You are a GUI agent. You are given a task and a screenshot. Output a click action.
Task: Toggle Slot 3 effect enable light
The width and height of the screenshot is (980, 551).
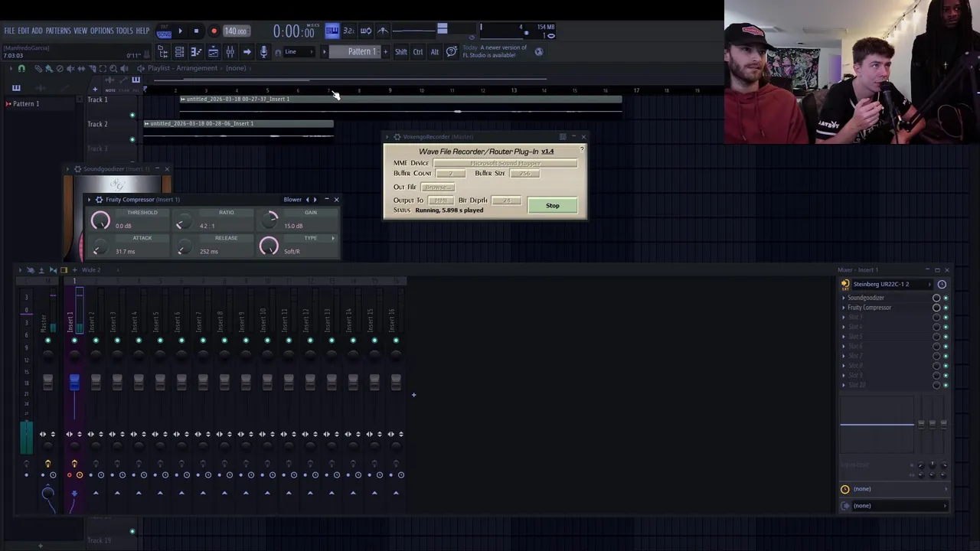pos(946,318)
